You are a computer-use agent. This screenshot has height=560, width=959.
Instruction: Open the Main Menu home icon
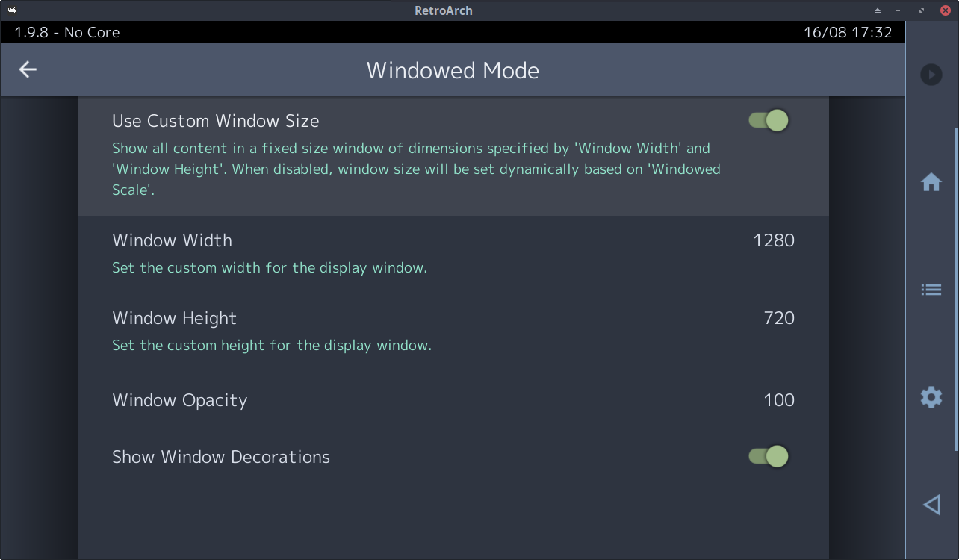931,182
